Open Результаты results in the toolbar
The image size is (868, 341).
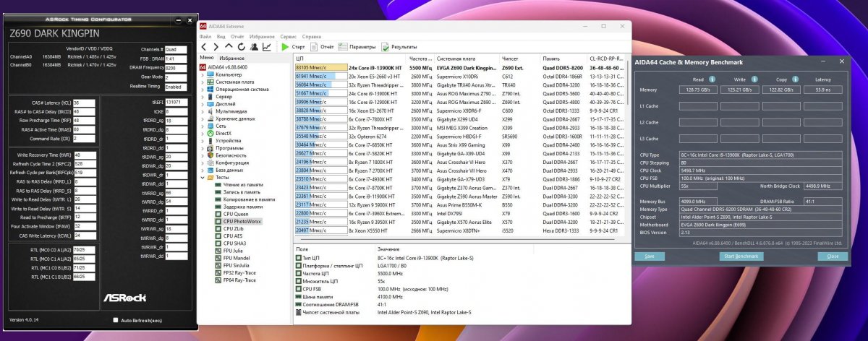[399, 47]
